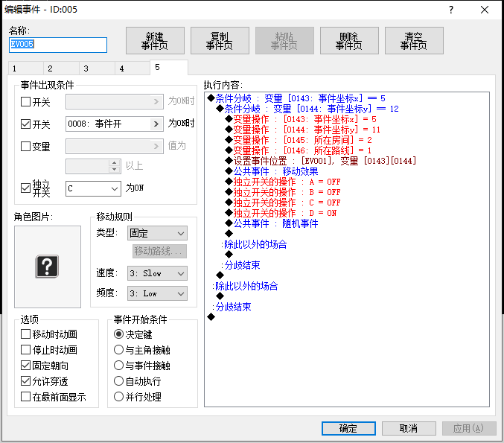Click the question-mark character graphic thumbnail

coord(47,267)
